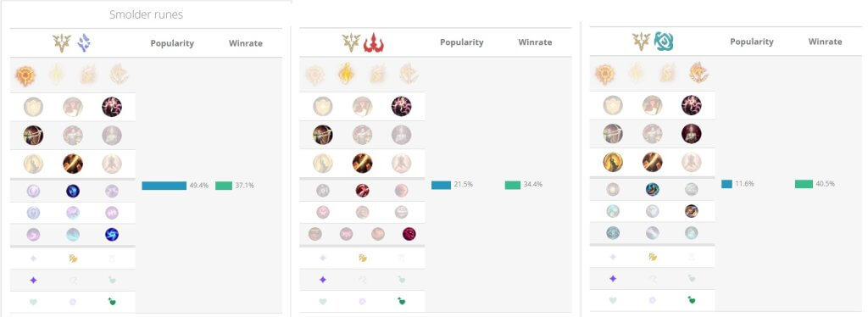Select the Biscuit Delivery rune in Inspiration panel

point(692,211)
